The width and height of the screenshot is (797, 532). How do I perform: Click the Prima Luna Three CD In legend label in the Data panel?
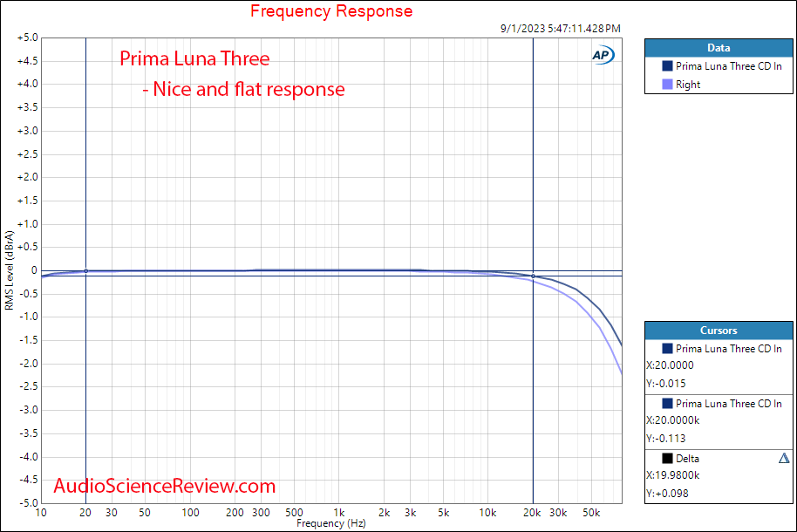click(x=728, y=66)
